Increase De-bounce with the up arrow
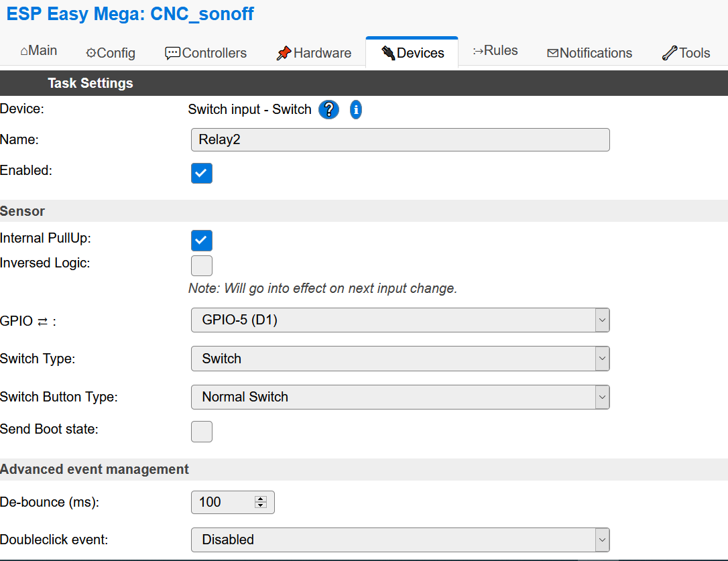The height and width of the screenshot is (561, 728). pos(261,499)
